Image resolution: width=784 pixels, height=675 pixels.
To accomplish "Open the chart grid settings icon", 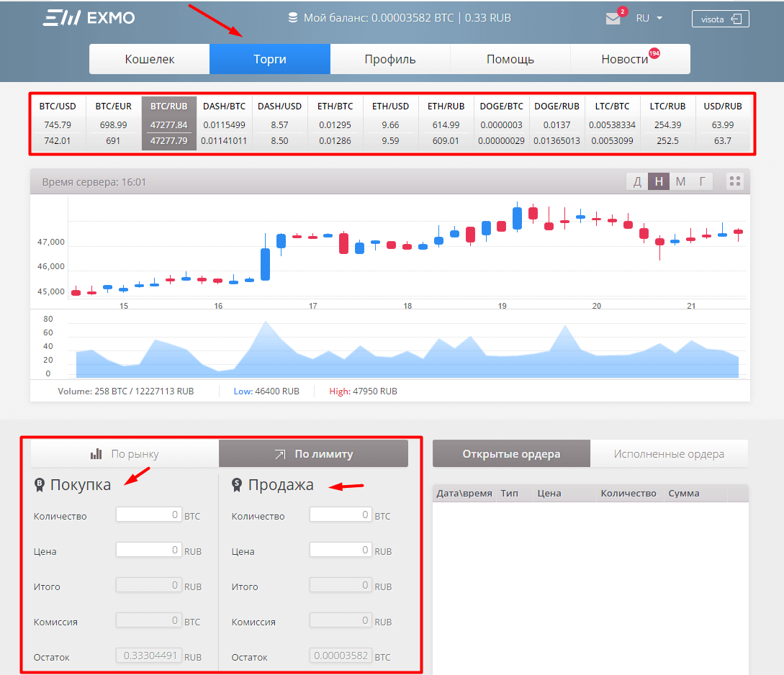I will (734, 181).
